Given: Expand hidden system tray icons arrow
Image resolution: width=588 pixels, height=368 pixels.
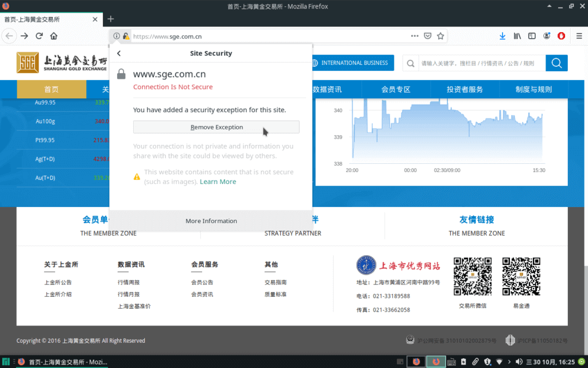Looking at the screenshot, I should pyautogui.click(x=509, y=362).
